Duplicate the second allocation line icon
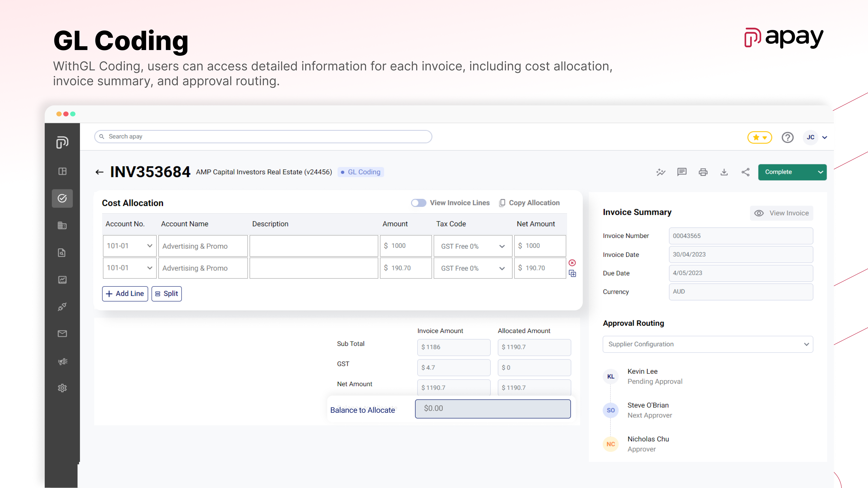Screen dimensions: 868x488 coord(572,274)
